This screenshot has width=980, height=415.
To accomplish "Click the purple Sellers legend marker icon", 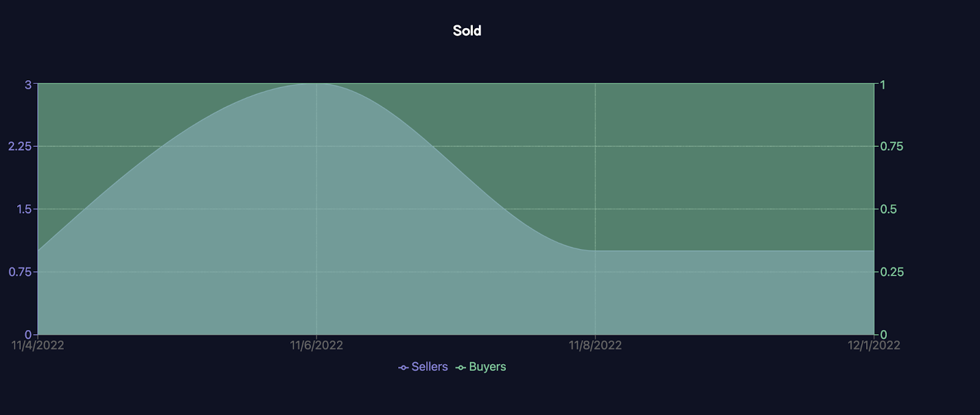I will [403, 367].
